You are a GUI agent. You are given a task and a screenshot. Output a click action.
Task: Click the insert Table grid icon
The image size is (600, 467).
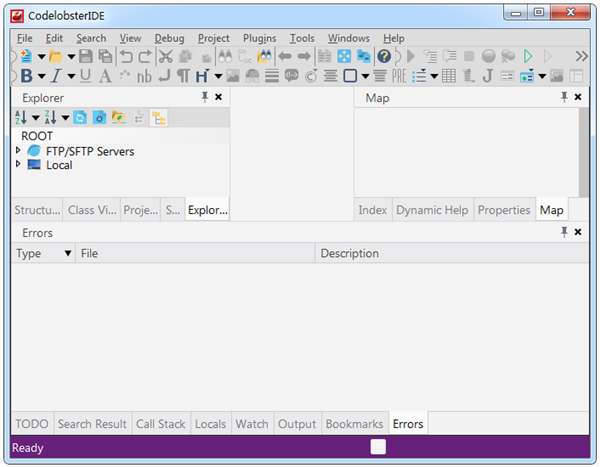448,76
